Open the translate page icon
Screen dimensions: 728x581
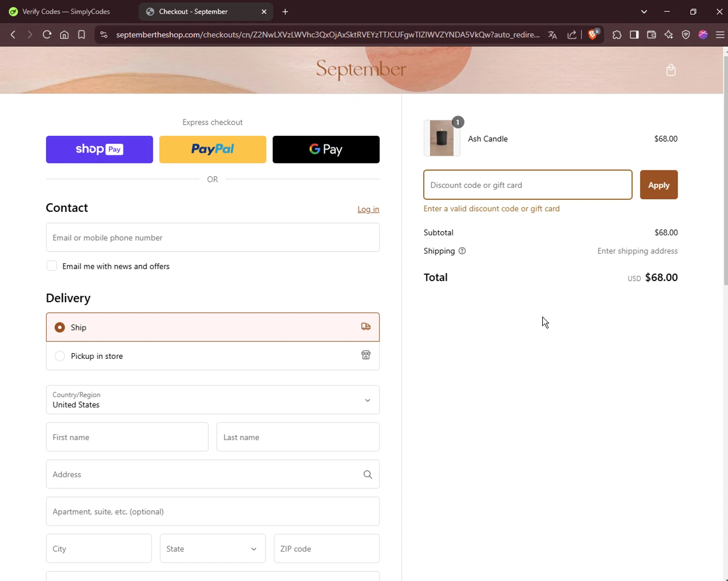[552, 34]
